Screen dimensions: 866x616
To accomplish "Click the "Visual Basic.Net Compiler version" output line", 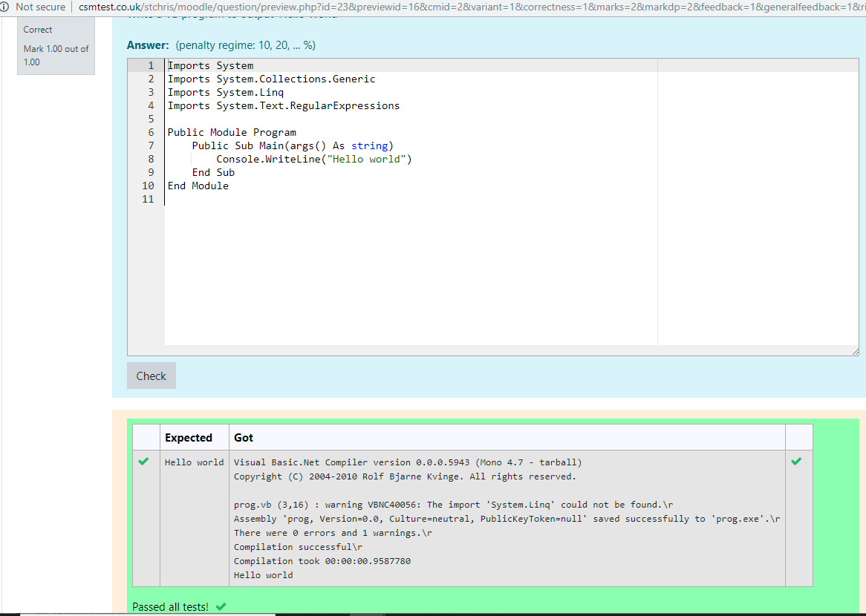I will (x=408, y=462).
